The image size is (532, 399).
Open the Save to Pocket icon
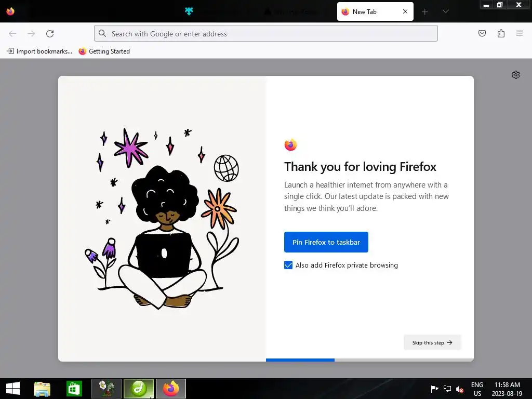click(482, 33)
